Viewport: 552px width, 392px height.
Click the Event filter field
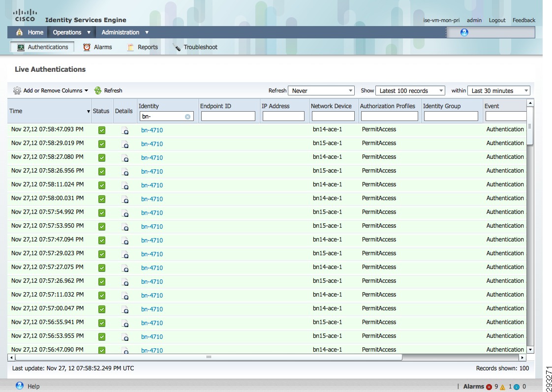506,116
